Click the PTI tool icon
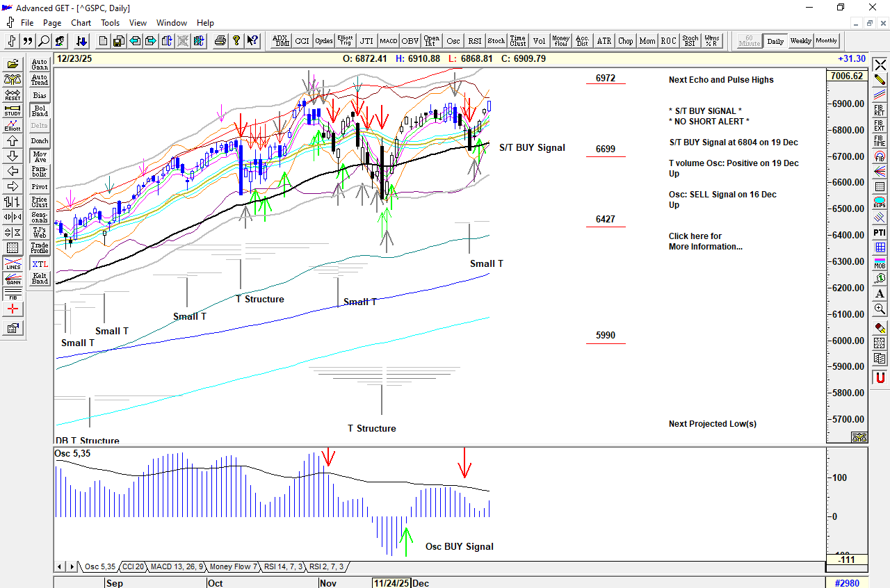The width and height of the screenshot is (890, 588). 880,232
